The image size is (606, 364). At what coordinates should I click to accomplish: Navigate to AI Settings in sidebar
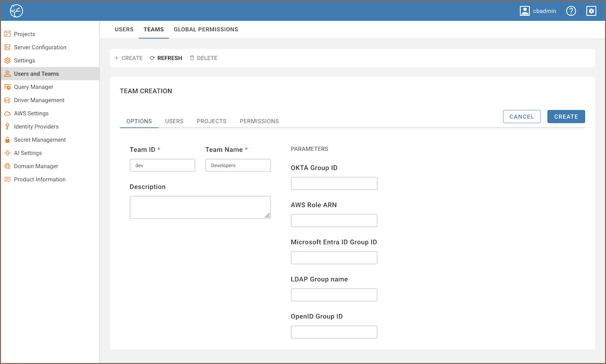point(28,153)
